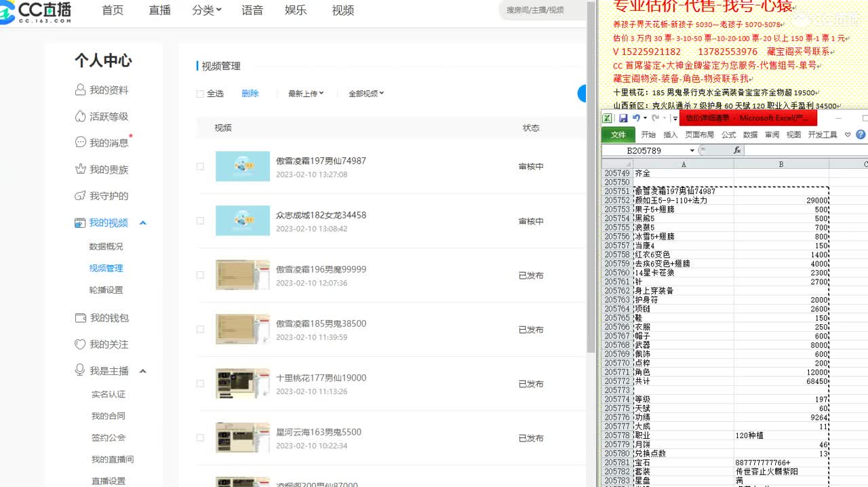The height and width of the screenshot is (487, 868).
Task: Click the CC直播 logo
Action: tap(35, 12)
